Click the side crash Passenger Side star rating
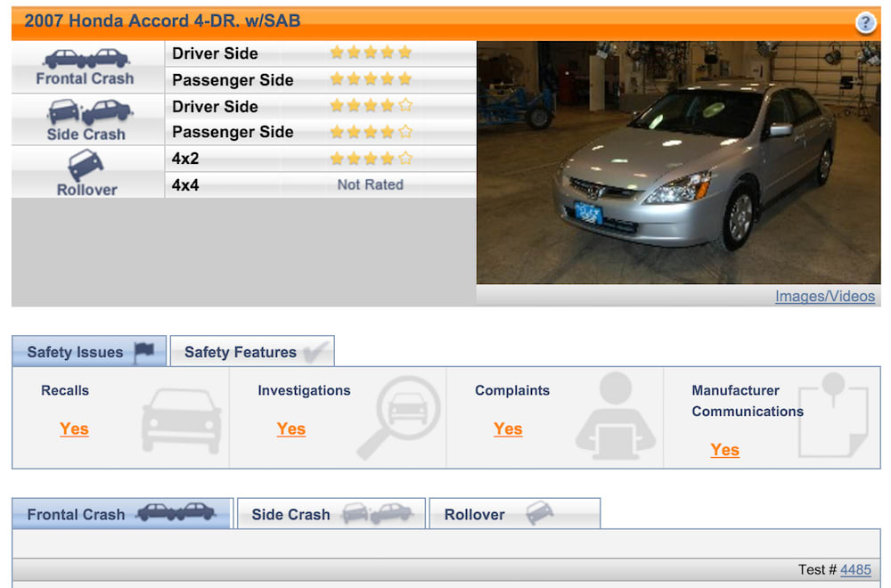The width and height of the screenshot is (891, 588). click(371, 133)
